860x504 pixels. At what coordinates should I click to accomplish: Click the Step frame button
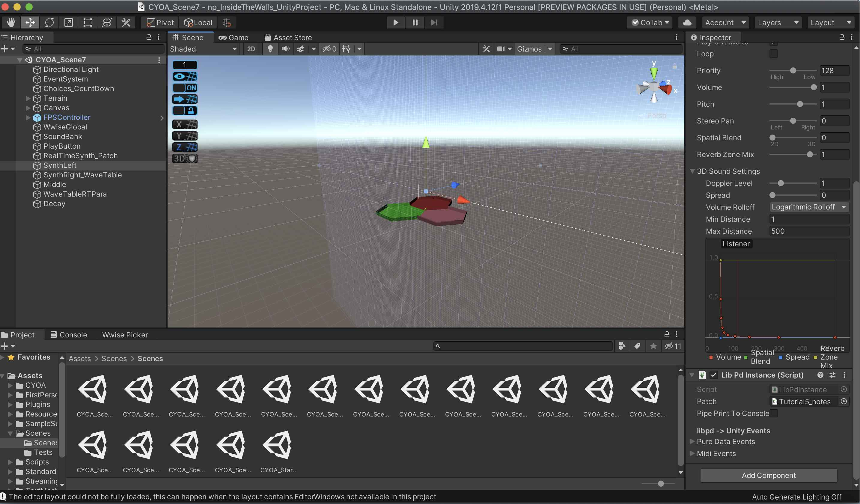click(434, 22)
